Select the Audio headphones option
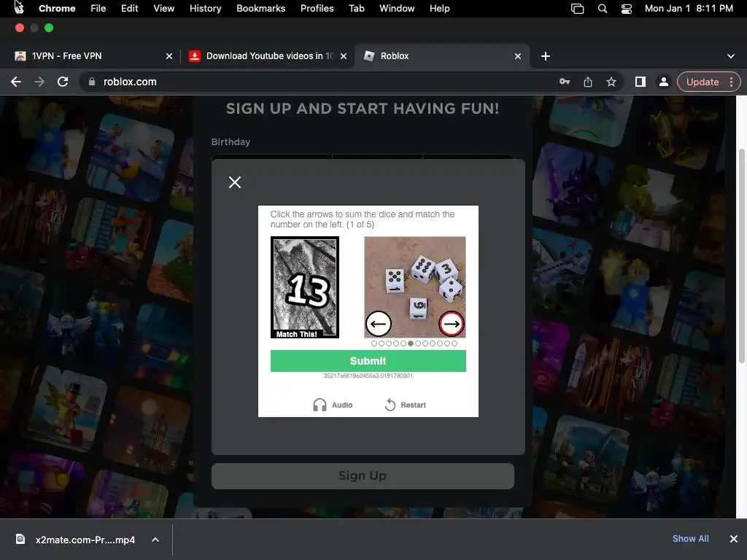Screen dimensions: 747x560 [x=333, y=405]
